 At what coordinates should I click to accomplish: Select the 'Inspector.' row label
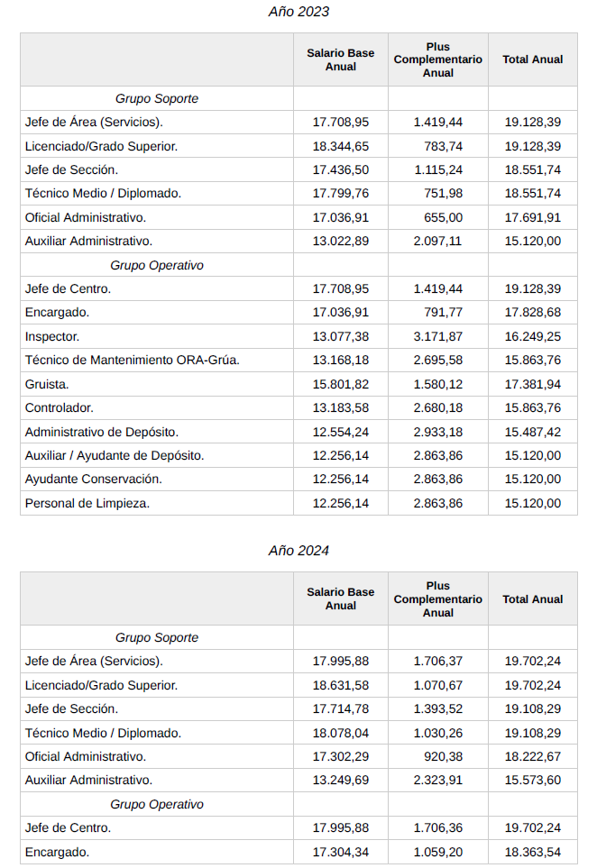[x=52, y=336]
